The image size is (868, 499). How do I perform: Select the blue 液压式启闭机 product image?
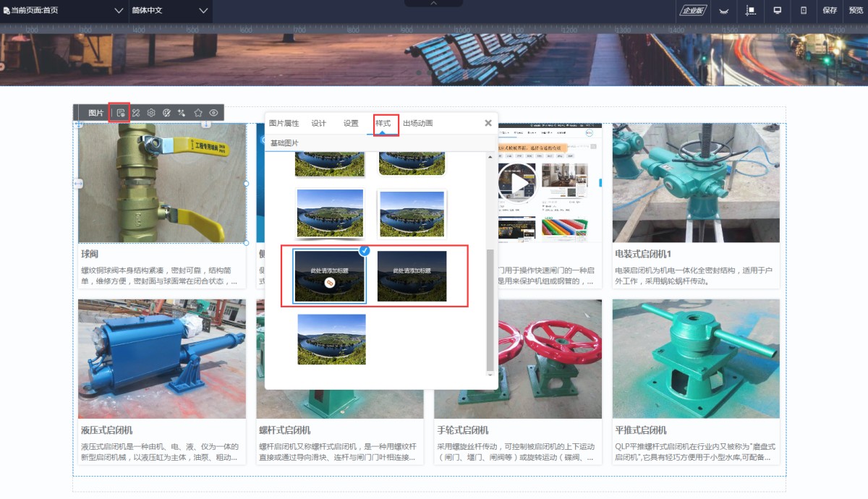(162, 359)
